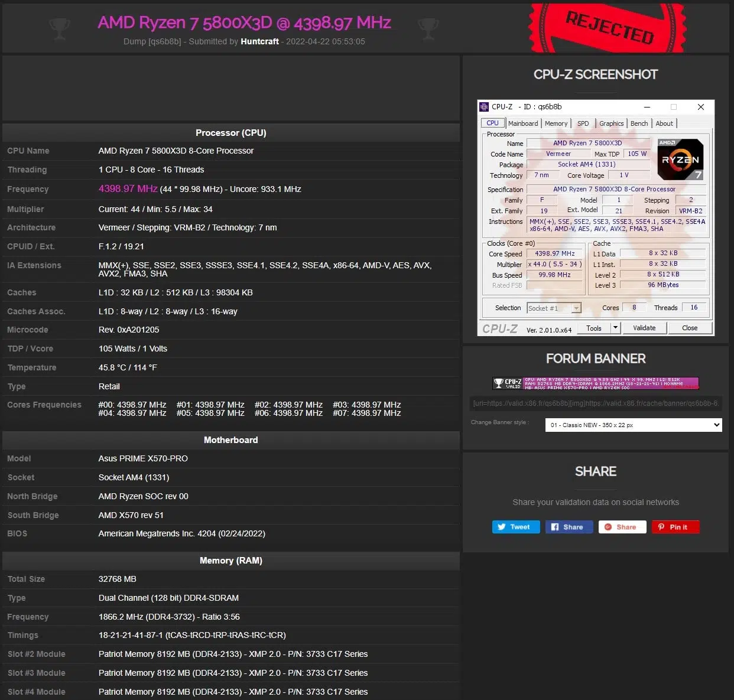Screen dimensions: 734x700
Task: Share the validation with the Tweet button
Action: pyautogui.click(x=516, y=527)
